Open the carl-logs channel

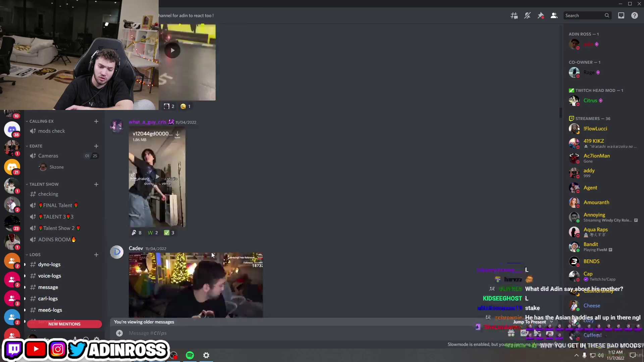(x=64, y=299)
